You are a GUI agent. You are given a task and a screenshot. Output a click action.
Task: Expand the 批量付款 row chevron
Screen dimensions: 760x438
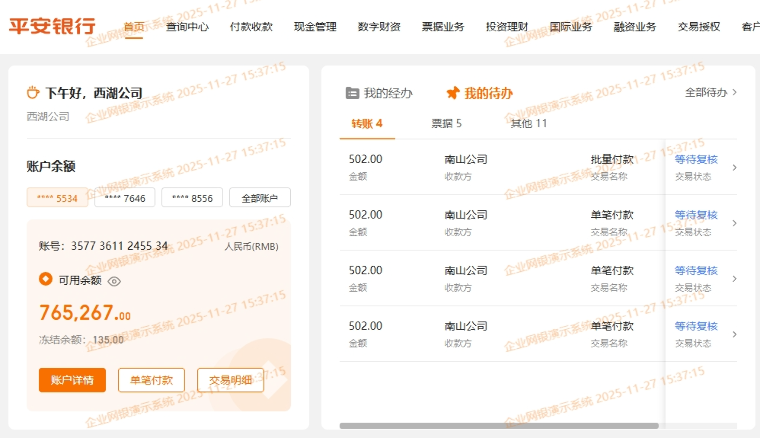click(735, 168)
